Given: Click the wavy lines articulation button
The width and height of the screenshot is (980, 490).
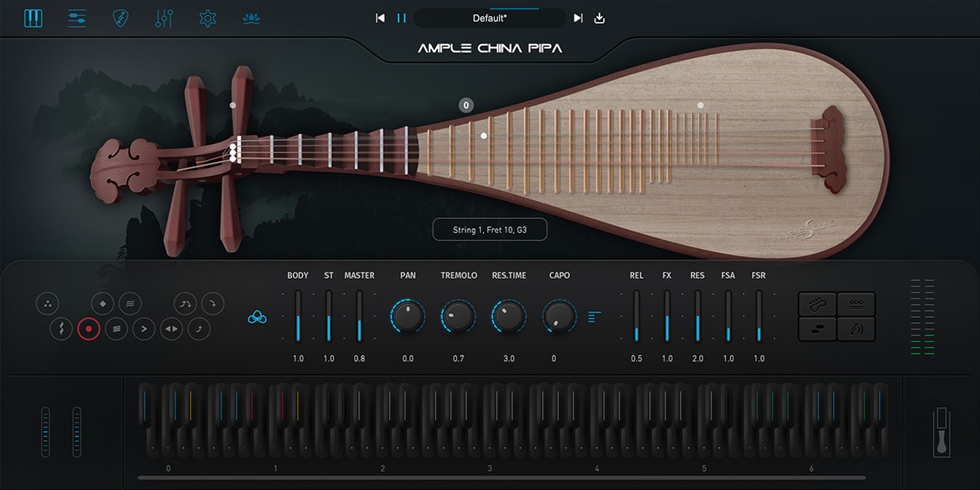Looking at the screenshot, I should click(x=130, y=304).
